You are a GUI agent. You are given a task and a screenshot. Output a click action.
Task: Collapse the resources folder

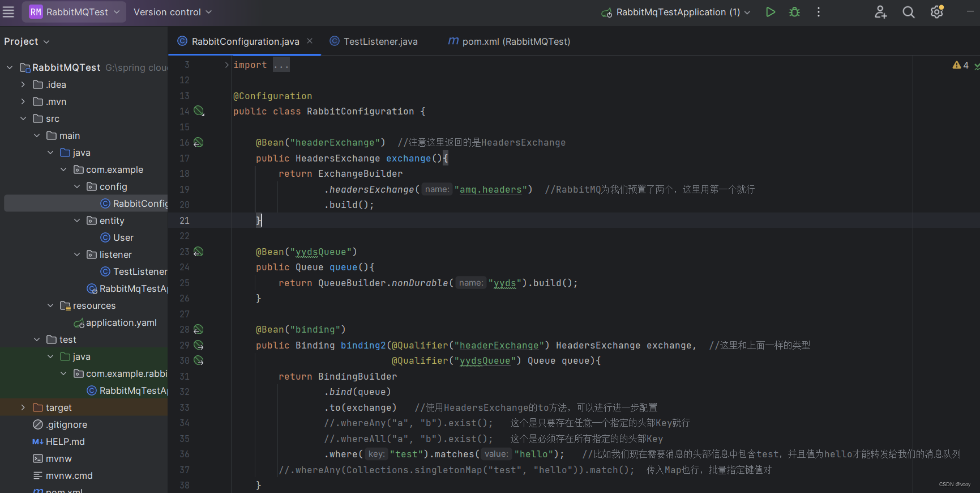(50, 305)
